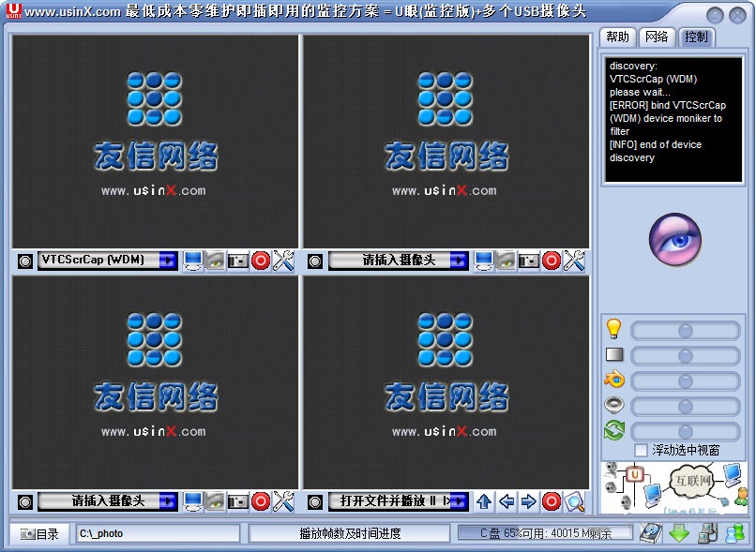Screen dimensions: 756x552
Task: Click the C盘 disk space indicator
Action: click(x=545, y=533)
